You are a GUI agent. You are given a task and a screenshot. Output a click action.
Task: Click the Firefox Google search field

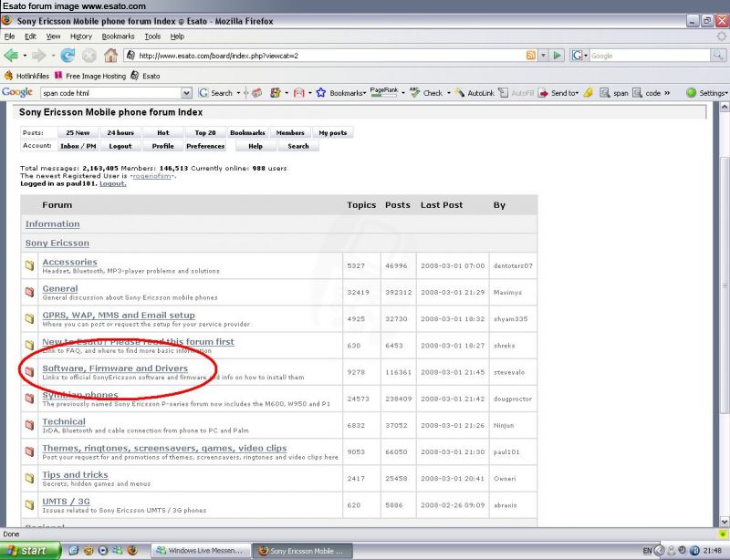point(650,56)
